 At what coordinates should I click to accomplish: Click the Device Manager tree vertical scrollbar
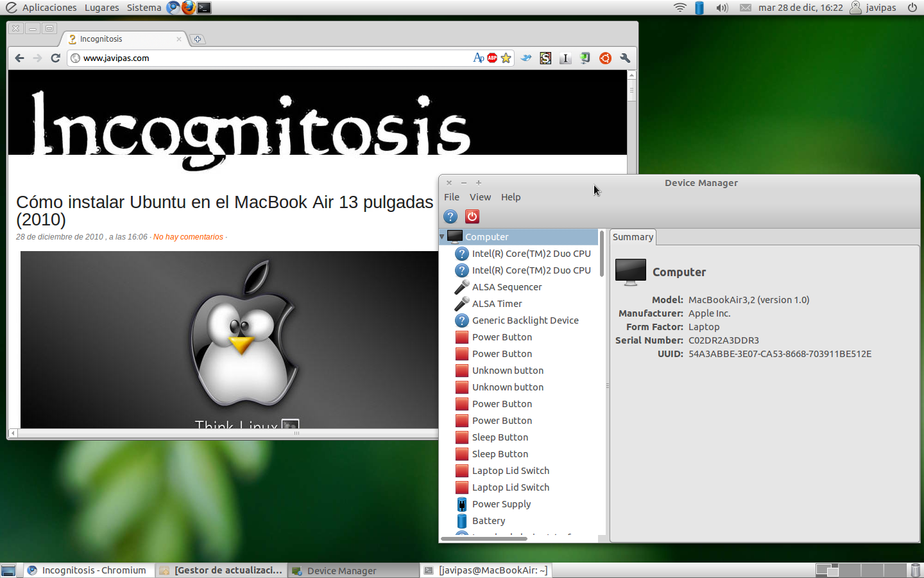[x=602, y=254]
